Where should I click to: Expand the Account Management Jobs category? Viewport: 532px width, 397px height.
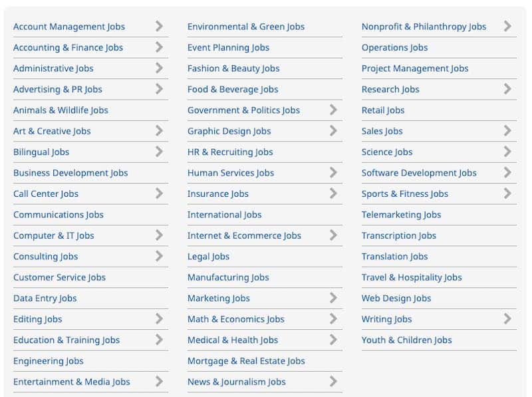point(160,27)
